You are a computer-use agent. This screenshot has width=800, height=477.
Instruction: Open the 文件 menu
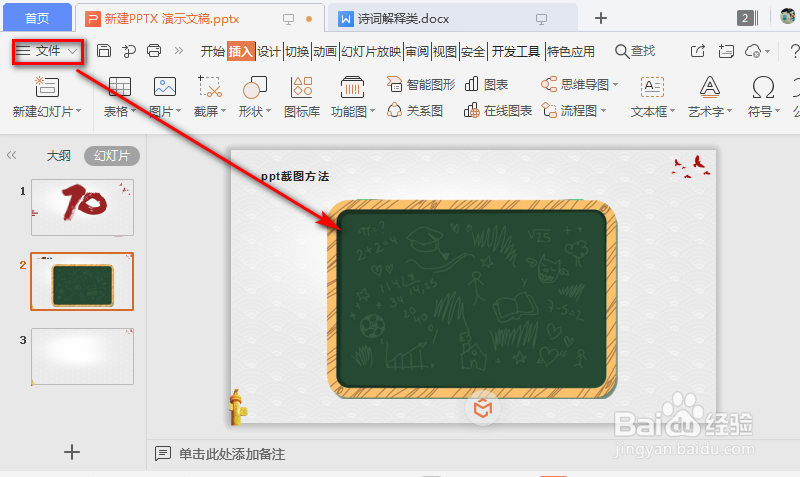pos(47,51)
